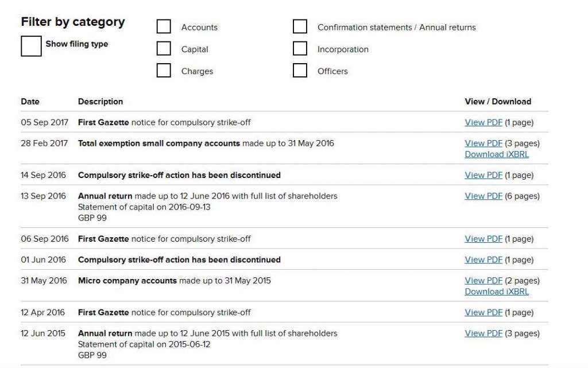Select the Confirmation statements / Annual returns checkbox
This screenshot has width=588, height=368.
(x=300, y=27)
